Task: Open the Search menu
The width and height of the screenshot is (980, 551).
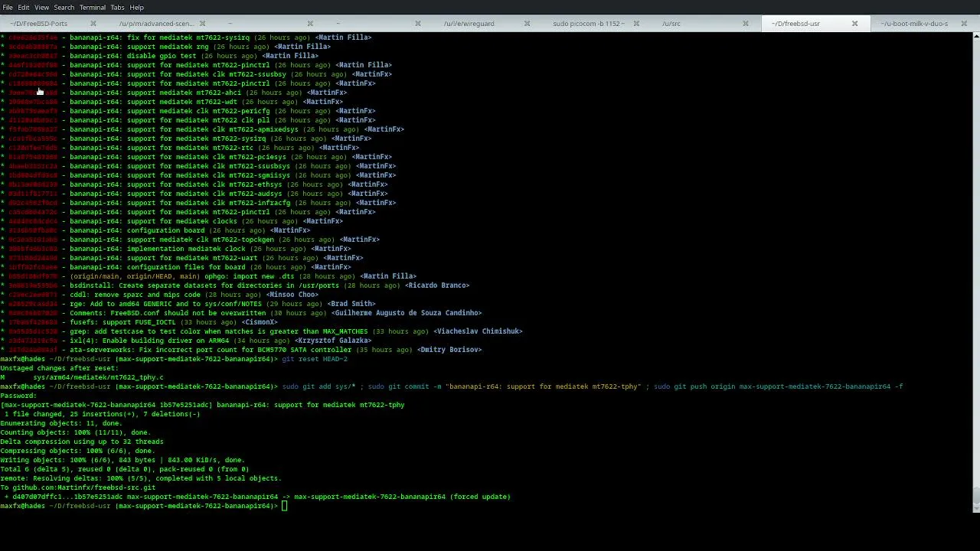Action: click(x=64, y=8)
